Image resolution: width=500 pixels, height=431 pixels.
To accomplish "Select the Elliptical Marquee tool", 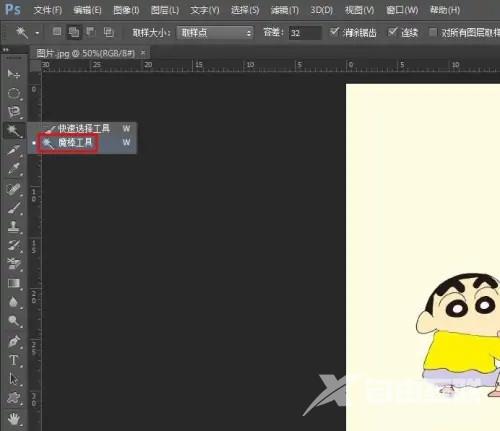I will (14, 93).
